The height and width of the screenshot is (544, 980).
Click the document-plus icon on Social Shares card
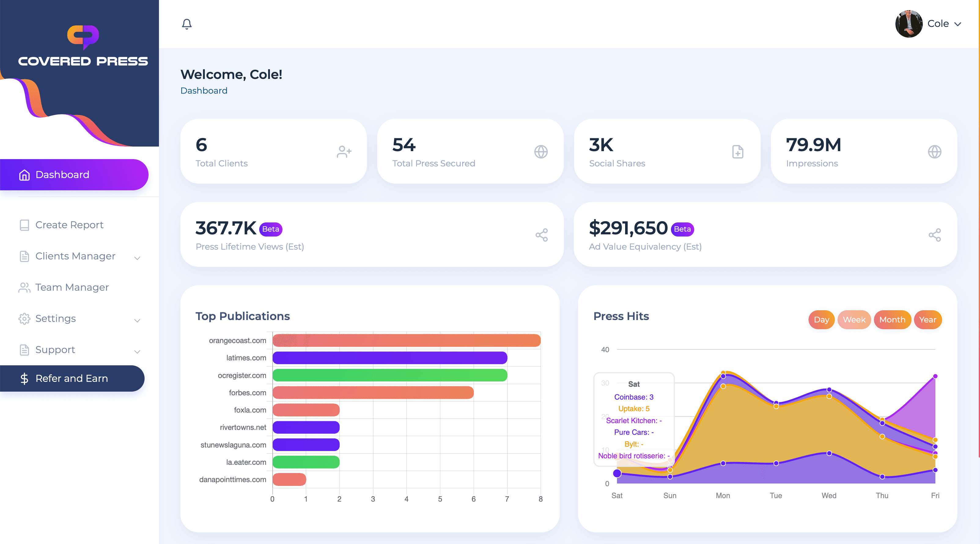click(x=738, y=152)
